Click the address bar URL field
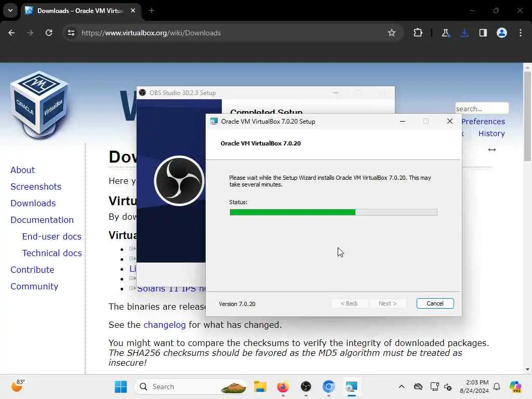Screen dimensions: 532x399 pos(232,33)
